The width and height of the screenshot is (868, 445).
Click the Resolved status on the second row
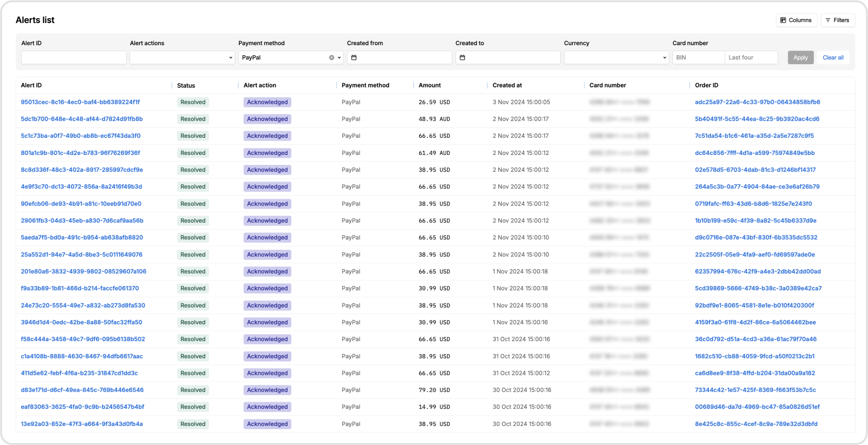click(x=193, y=119)
